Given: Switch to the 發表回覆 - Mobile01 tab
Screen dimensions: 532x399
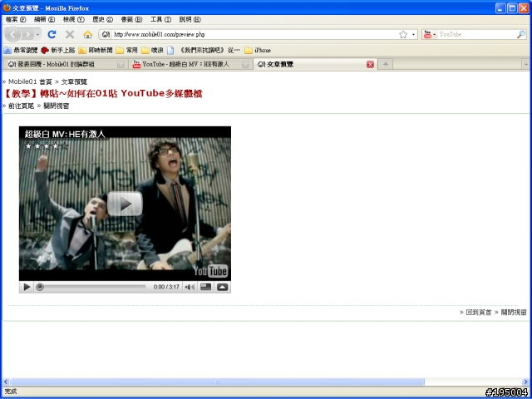Looking at the screenshot, I should pos(65,64).
